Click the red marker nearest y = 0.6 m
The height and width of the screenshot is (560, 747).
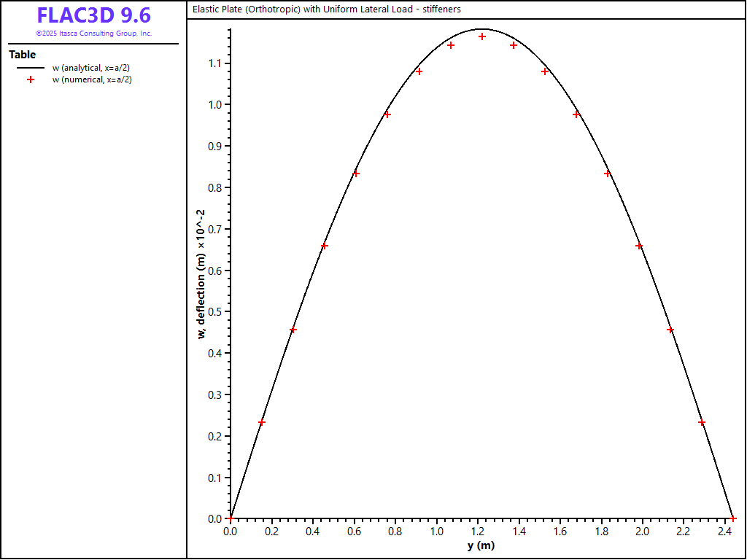(x=356, y=174)
